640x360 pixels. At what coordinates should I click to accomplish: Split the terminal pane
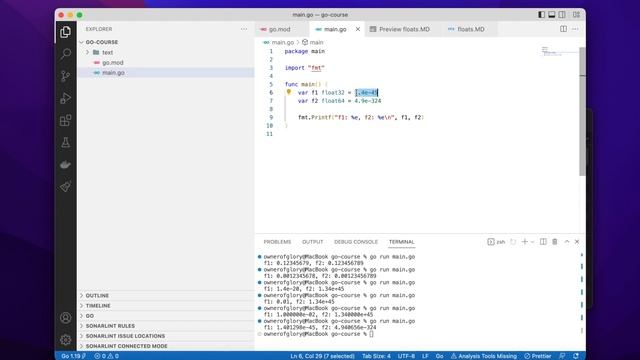tap(543, 242)
